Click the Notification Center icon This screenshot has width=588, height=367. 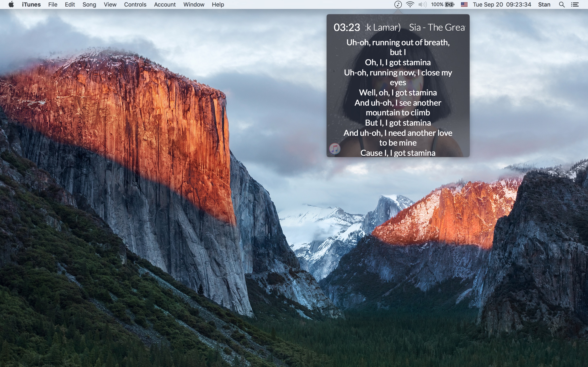pyautogui.click(x=575, y=5)
